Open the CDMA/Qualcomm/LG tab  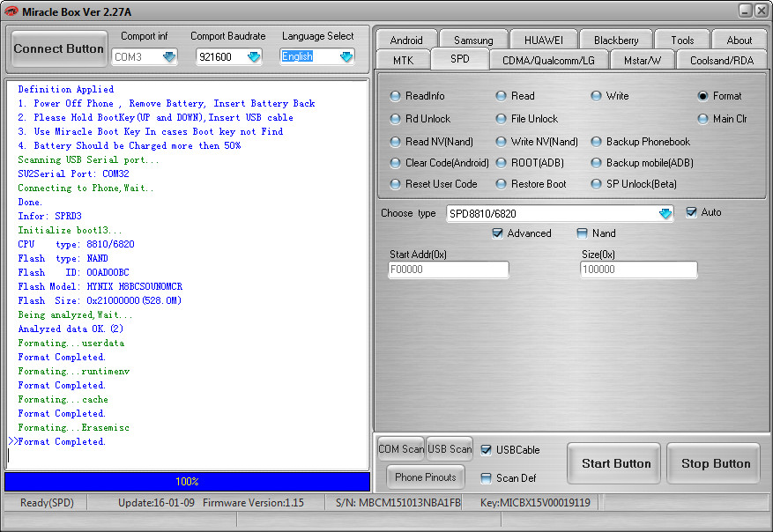(548, 60)
